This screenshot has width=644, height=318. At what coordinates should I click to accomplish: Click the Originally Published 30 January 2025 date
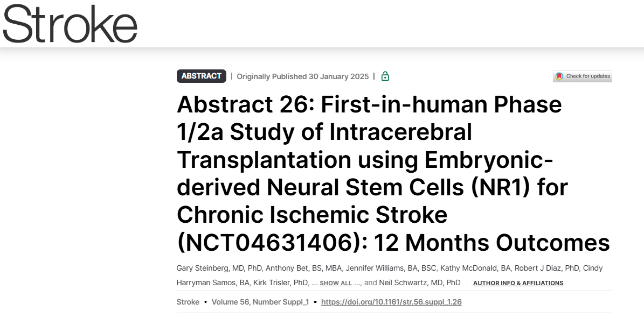coord(303,76)
